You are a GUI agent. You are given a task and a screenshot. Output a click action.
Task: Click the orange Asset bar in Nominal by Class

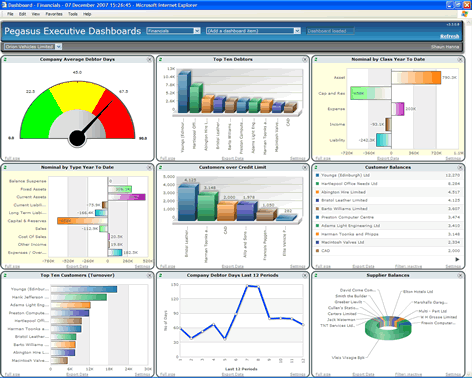pyautogui.click(x=416, y=78)
